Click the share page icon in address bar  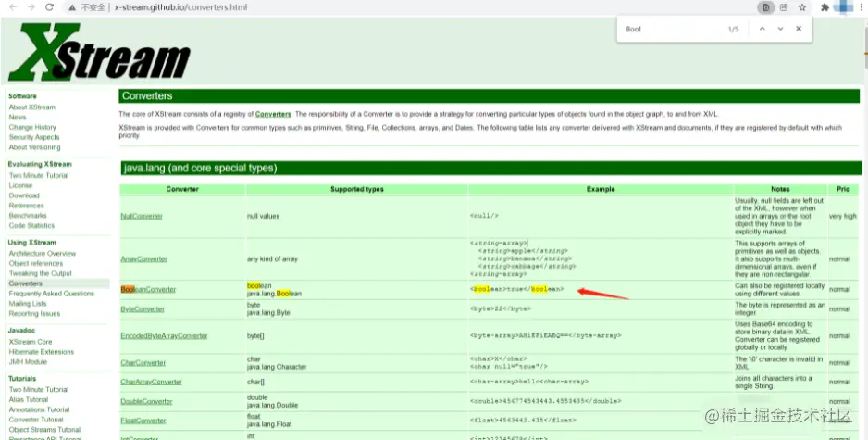784,7
